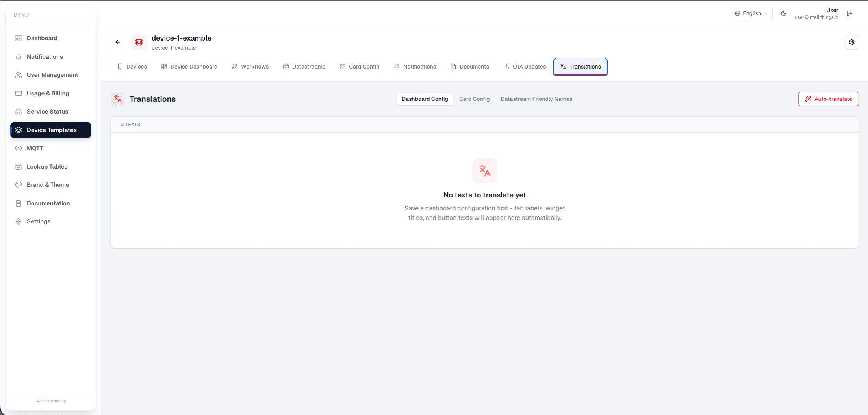Click the OTA Updates upload icon
This screenshot has height=415, width=868.
click(x=506, y=67)
